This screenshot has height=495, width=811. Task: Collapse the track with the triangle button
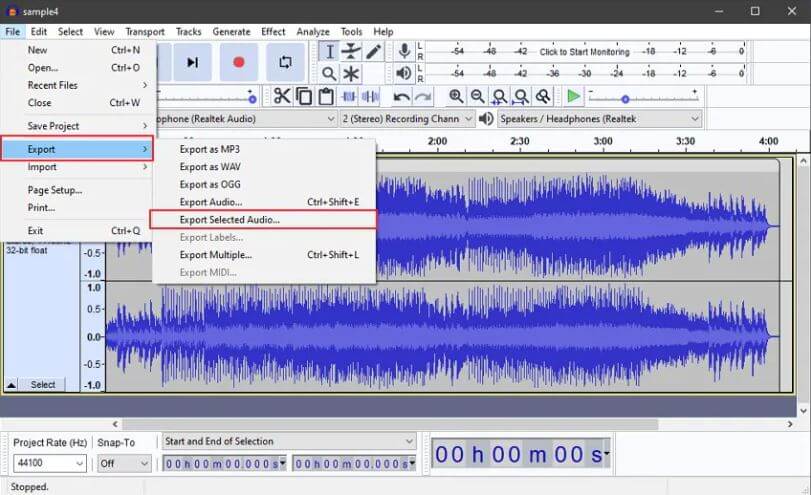pos(11,385)
